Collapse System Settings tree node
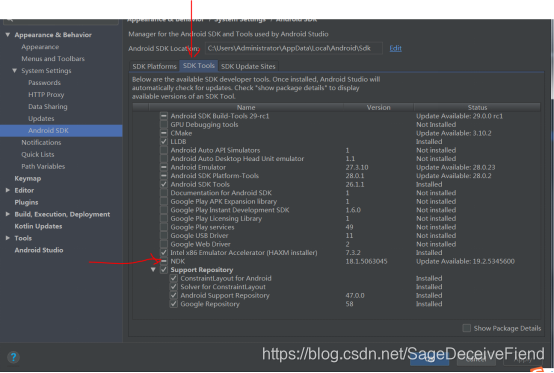Viewport: 554px width, 373px height. (x=14, y=71)
